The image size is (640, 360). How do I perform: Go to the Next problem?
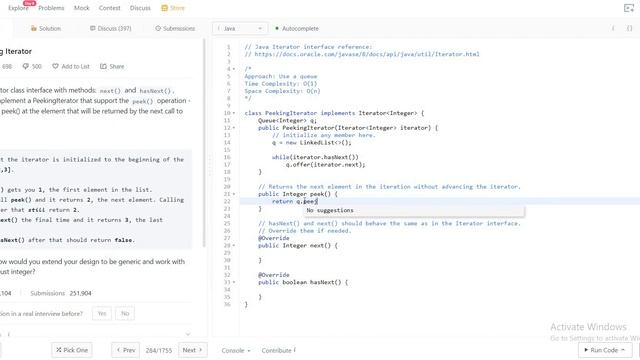193,350
